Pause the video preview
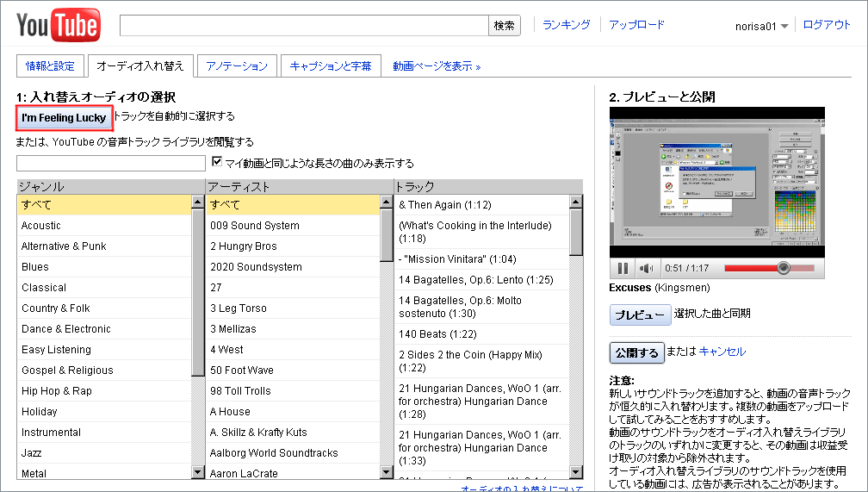This screenshot has height=492, width=868. (623, 268)
